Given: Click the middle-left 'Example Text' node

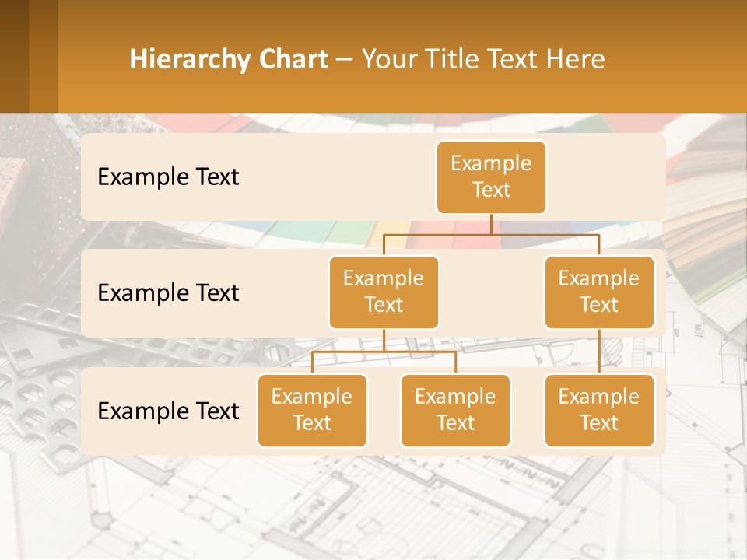Looking at the screenshot, I should tap(384, 292).
